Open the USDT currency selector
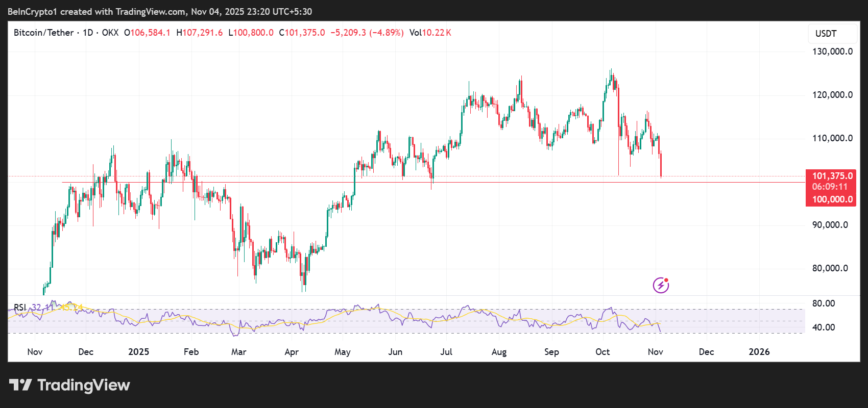Image resolution: width=868 pixels, height=408 pixels. click(826, 34)
